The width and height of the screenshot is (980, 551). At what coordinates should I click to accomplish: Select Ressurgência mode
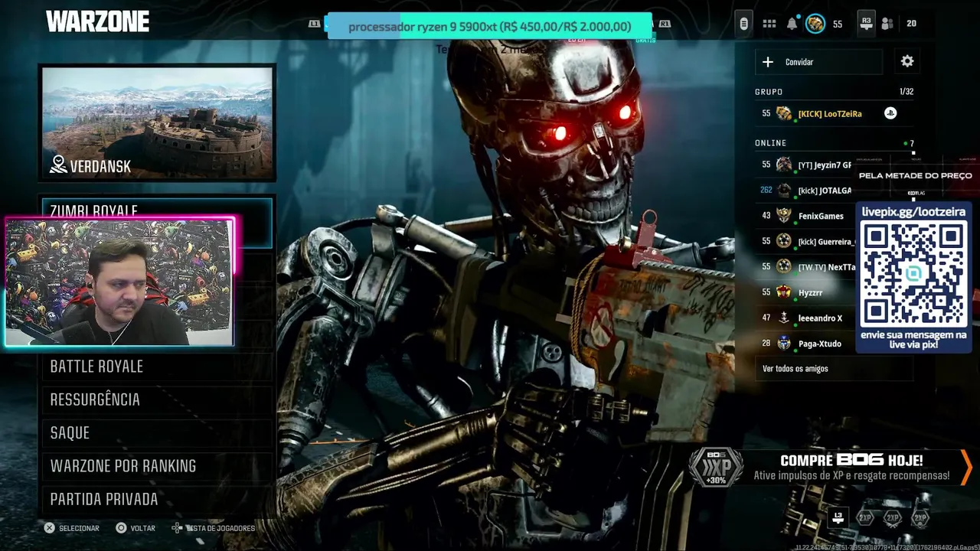157,399
